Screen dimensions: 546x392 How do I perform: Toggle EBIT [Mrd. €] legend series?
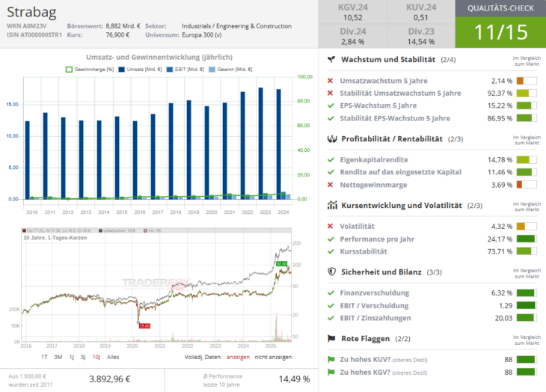[185, 70]
